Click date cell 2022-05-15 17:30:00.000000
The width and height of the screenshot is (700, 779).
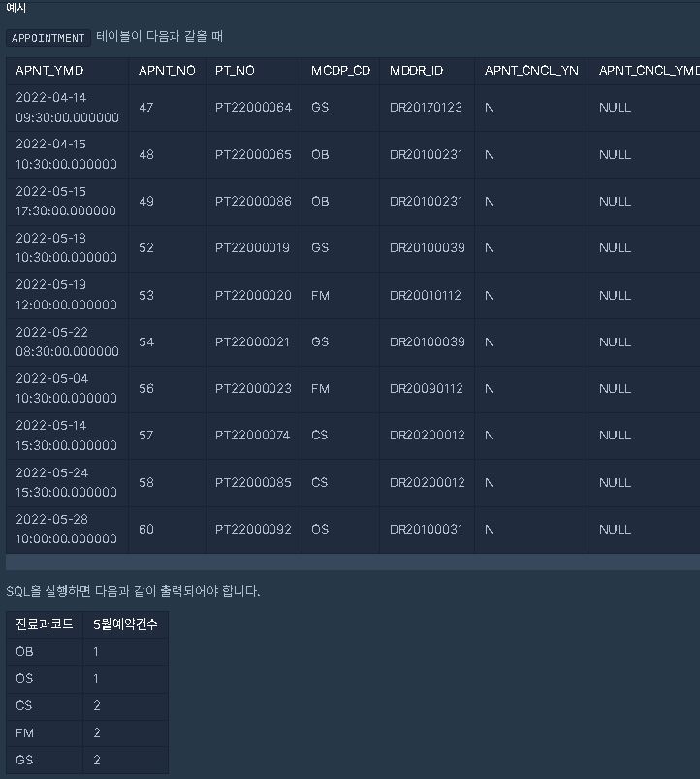(66, 201)
